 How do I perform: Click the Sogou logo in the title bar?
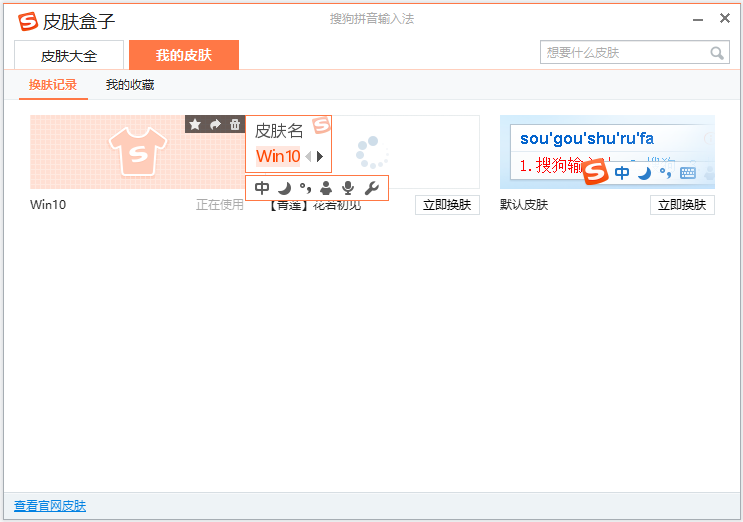point(27,21)
